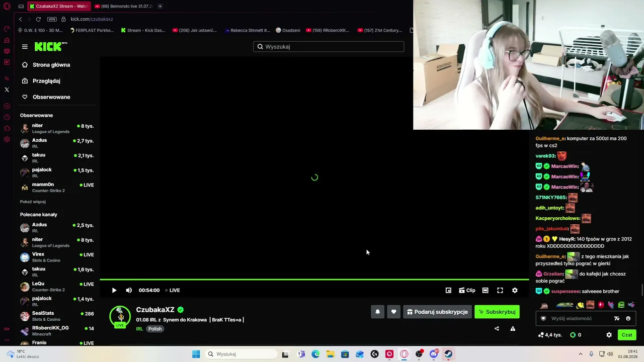644x362 pixels.
Task: Report stream using warning triangle icon
Action: tap(513, 329)
